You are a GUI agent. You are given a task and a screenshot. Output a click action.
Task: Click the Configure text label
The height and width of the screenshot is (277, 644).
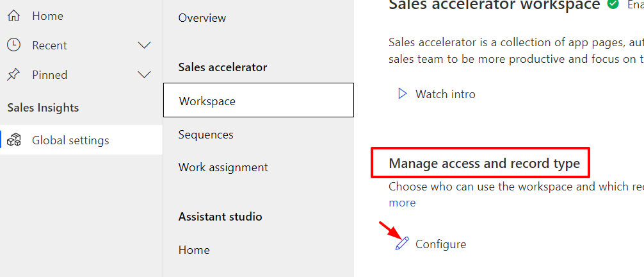pyautogui.click(x=441, y=244)
